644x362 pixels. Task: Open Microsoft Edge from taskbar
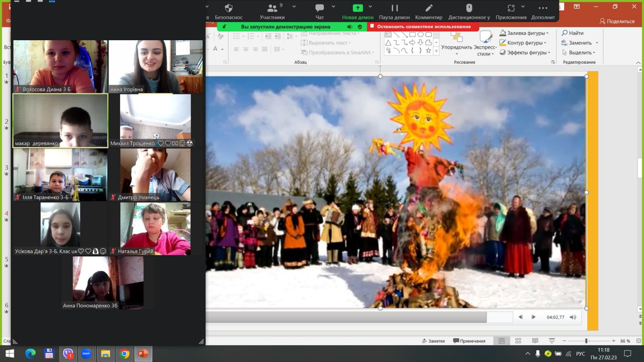[x=30, y=354]
